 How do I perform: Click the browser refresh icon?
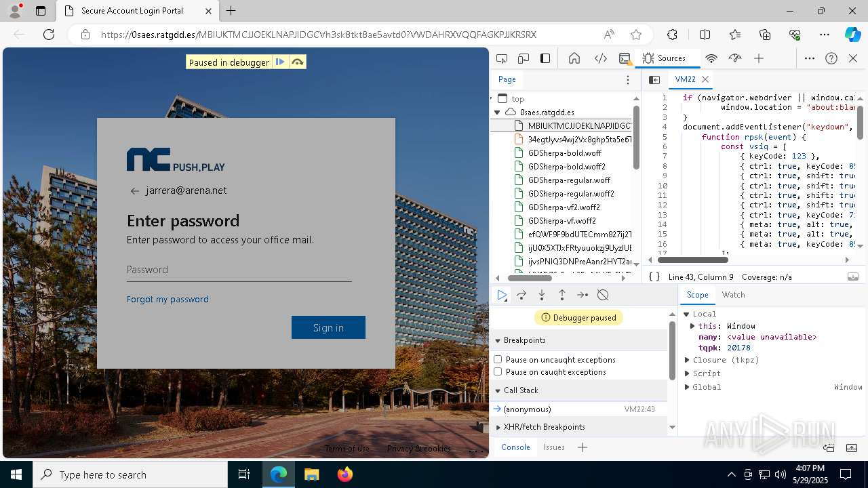pyautogui.click(x=49, y=35)
